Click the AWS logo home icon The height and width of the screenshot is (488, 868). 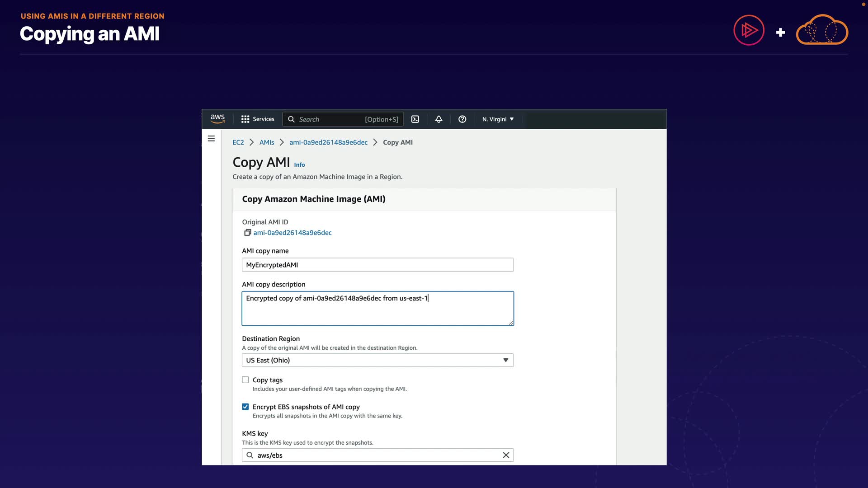(x=217, y=119)
